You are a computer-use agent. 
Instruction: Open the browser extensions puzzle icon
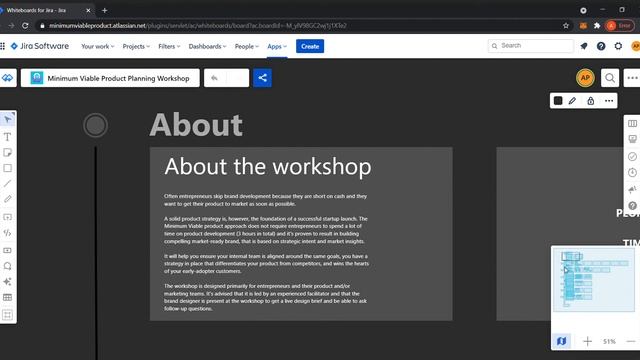(x=597, y=26)
